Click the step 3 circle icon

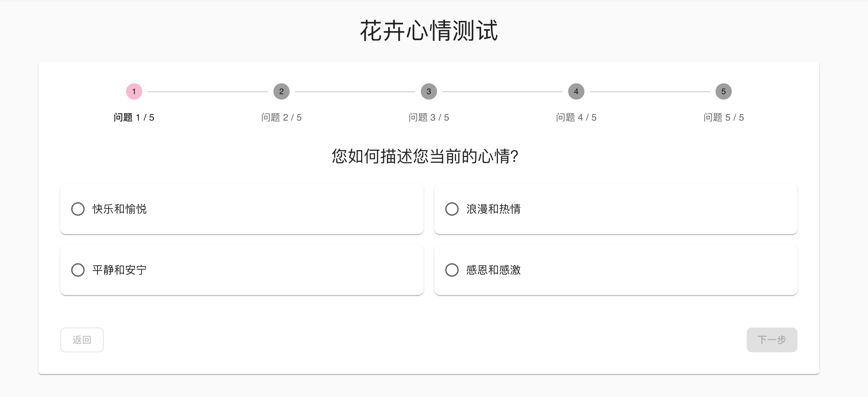pos(429,91)
